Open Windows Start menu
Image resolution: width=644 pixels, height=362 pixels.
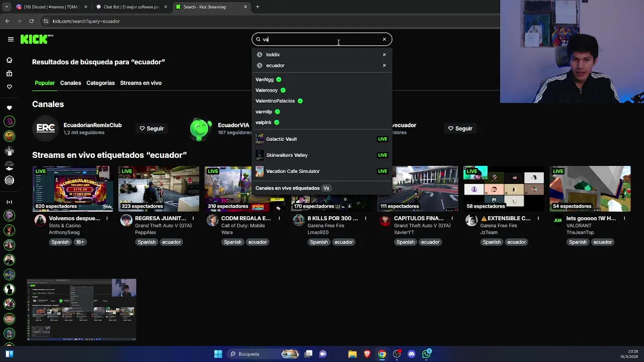pos(218,354)
